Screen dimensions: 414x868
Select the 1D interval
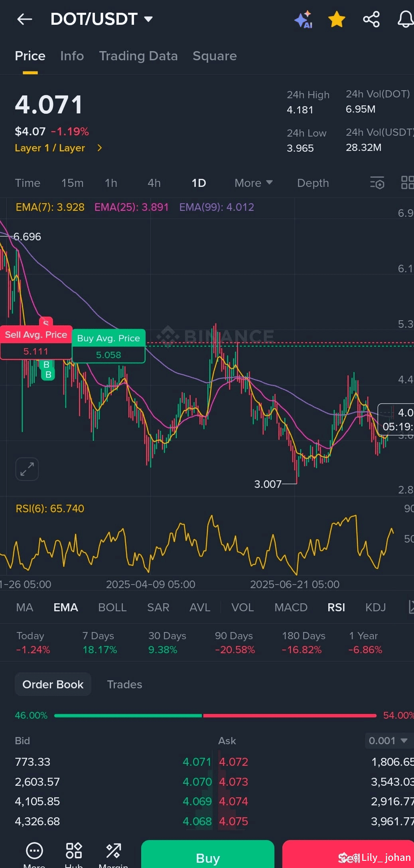coord(199,183)
